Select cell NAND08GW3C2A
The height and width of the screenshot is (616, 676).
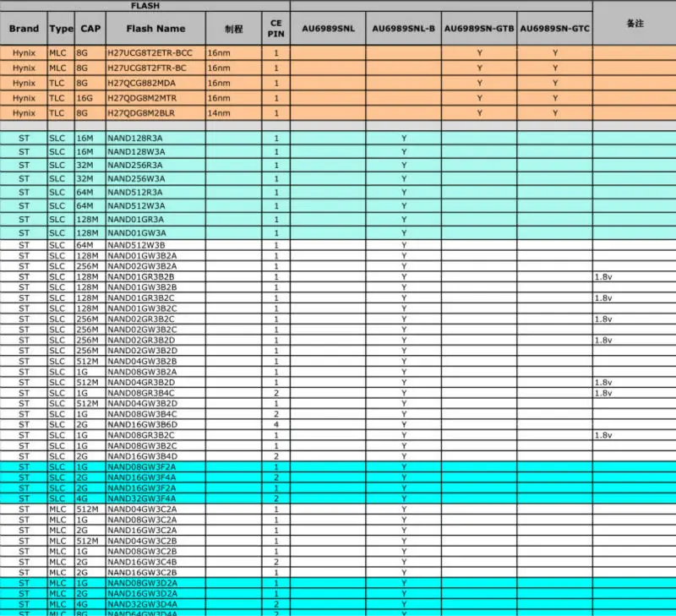click(x=155, y=520)
